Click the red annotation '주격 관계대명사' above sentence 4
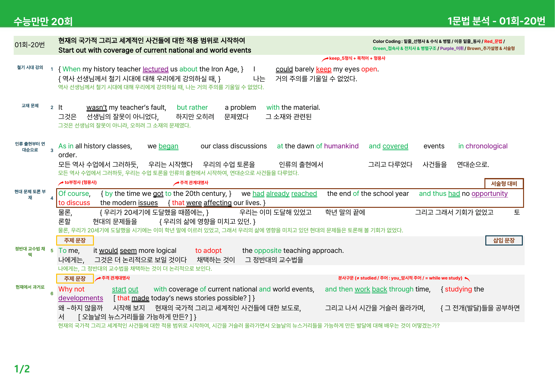This screenshot has width=555, height=392. pyautogui.click(x=194, y=183)
